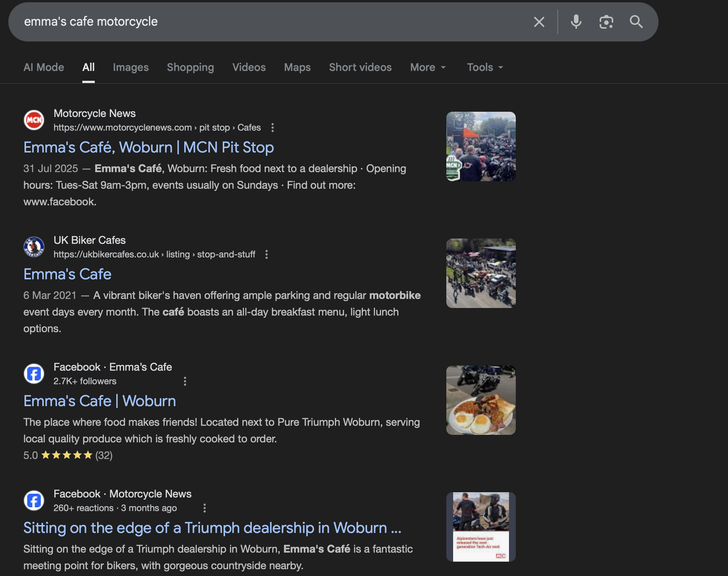
Task: Open the Emma's Cafe | Woburn Facebook link
Action: point(100,401)
